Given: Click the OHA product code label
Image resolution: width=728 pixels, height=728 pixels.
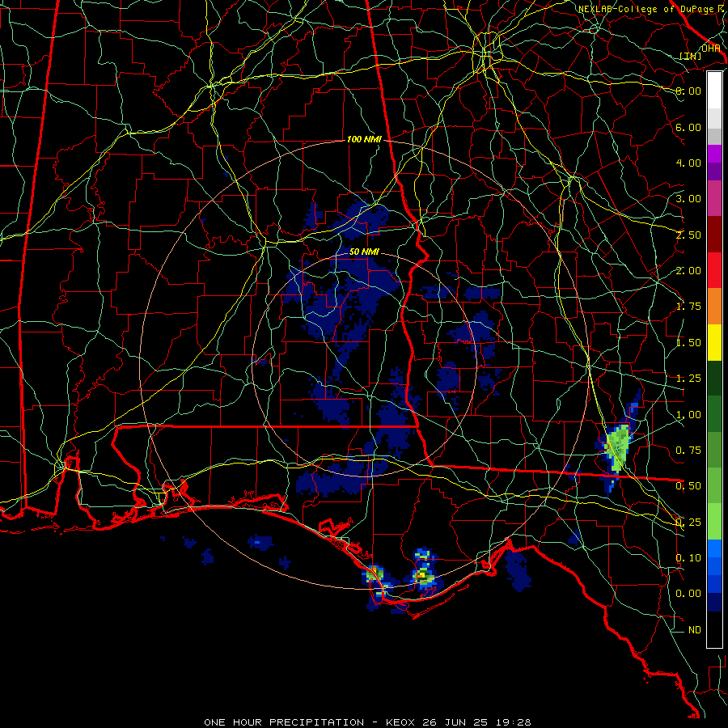Looking at the screenshot, I should [x=711, y=49].
